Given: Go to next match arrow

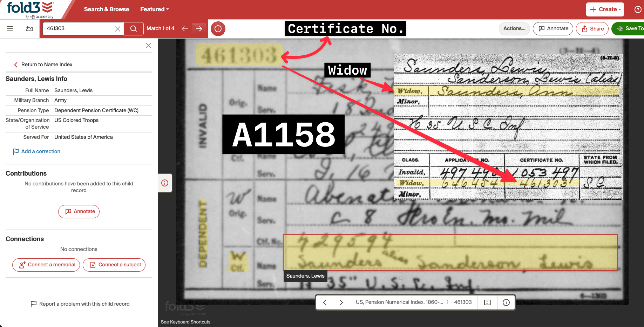Looking at the screenshot, I should click(x=199, y=29).
